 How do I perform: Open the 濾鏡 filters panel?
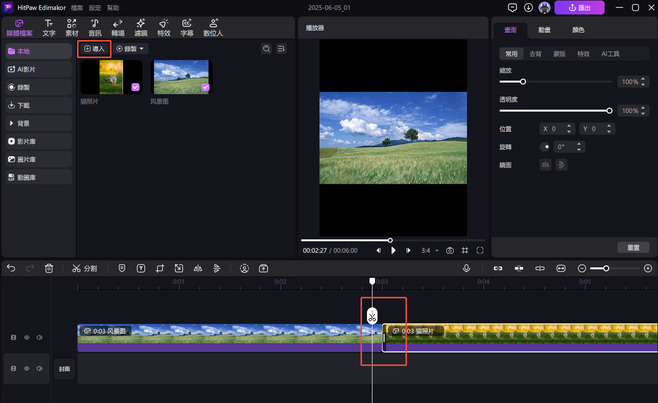tap(141, 25)
